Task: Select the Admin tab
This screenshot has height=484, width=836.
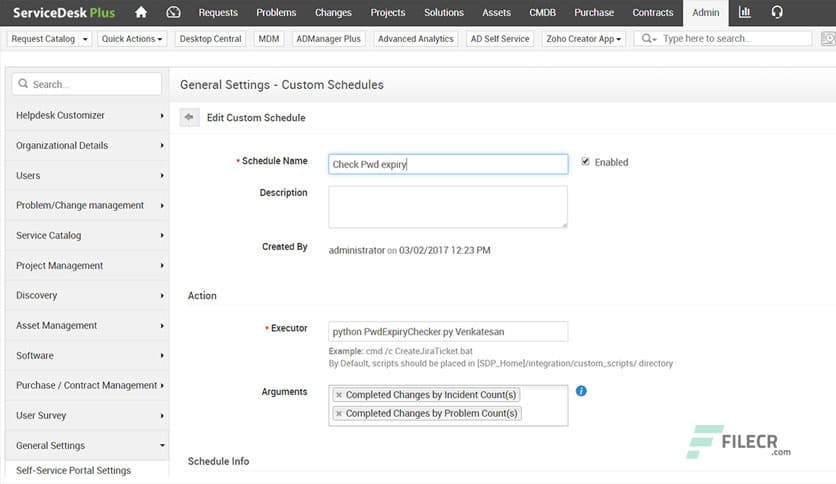Action: (705, 12)
